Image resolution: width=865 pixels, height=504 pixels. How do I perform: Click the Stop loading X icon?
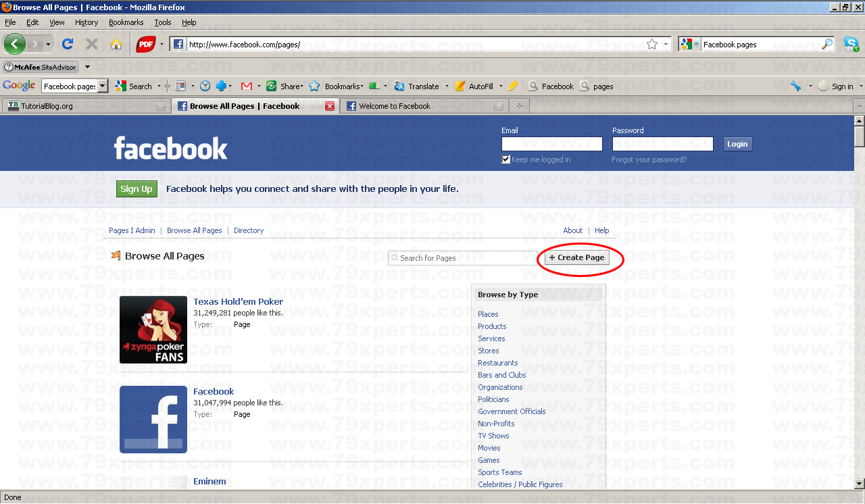pos(92,44)
